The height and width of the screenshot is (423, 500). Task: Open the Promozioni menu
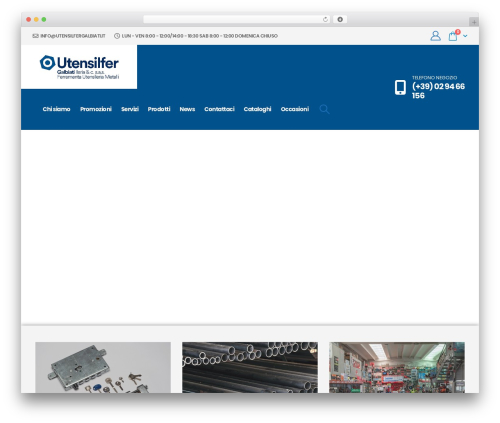click(96, 109)
